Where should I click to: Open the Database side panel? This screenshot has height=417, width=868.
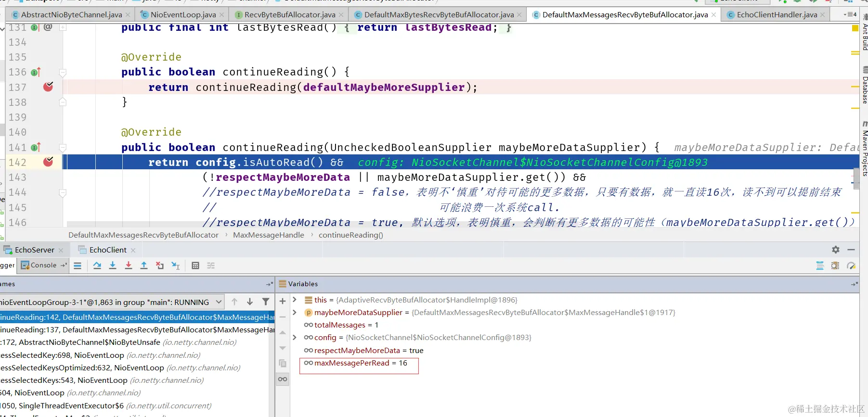(865, 86)
